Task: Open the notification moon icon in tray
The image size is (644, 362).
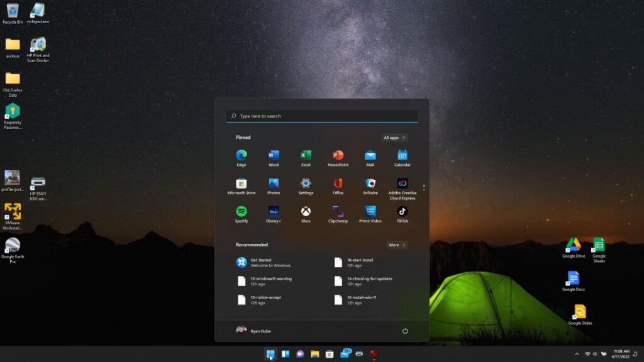Action: click(x=635, y=354)
